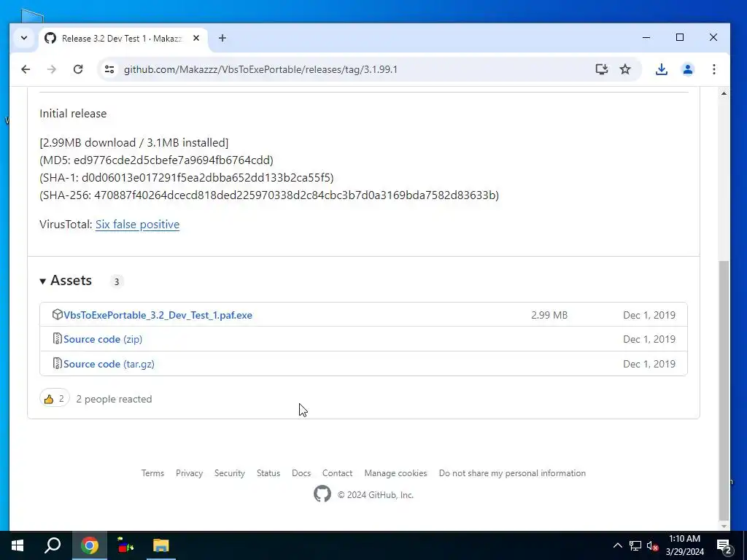
Task: View site information icon in address bar
Action: pos(109,69)
